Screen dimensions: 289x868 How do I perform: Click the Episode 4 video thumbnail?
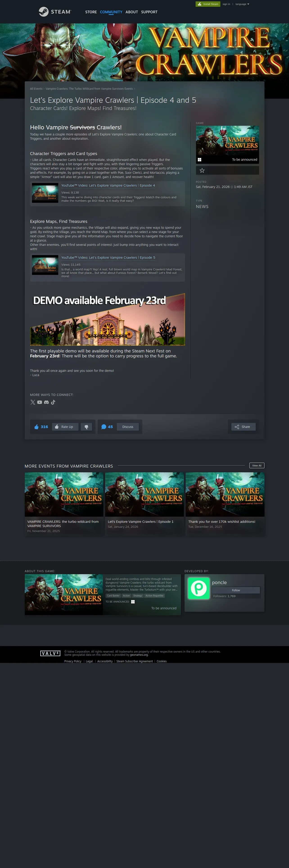click(45, 193)
